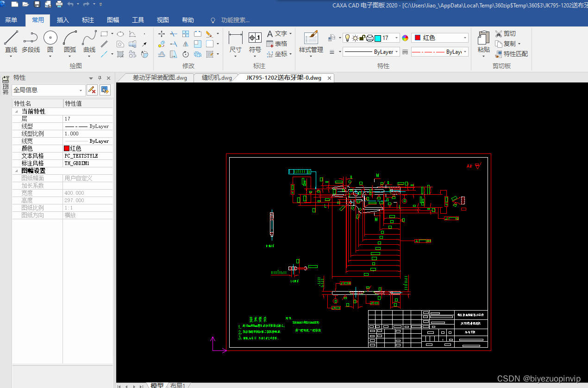
Task: Click the 特性匹配 match properties button
Action: (x=511, y=54)
